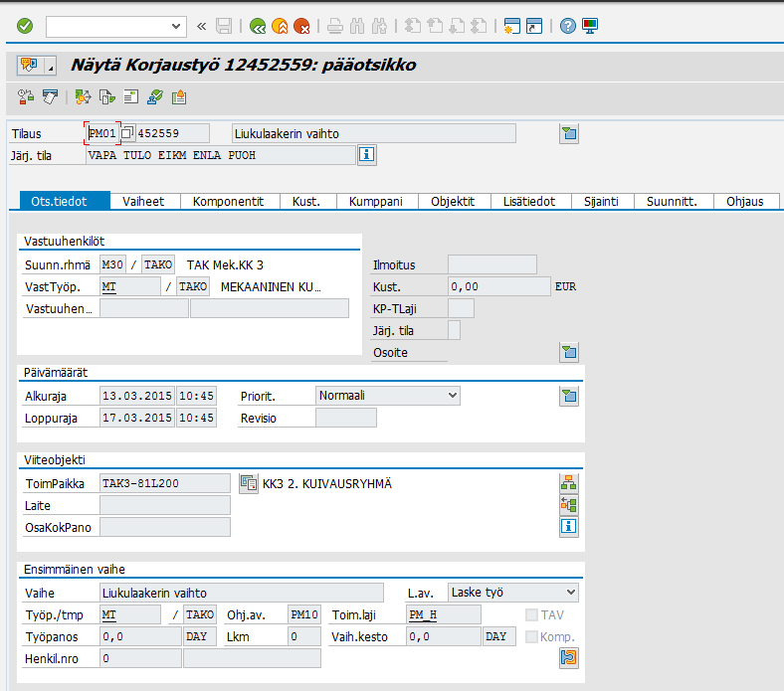Click the orange arrow document icon in toolbar

[x=83, y=96]
